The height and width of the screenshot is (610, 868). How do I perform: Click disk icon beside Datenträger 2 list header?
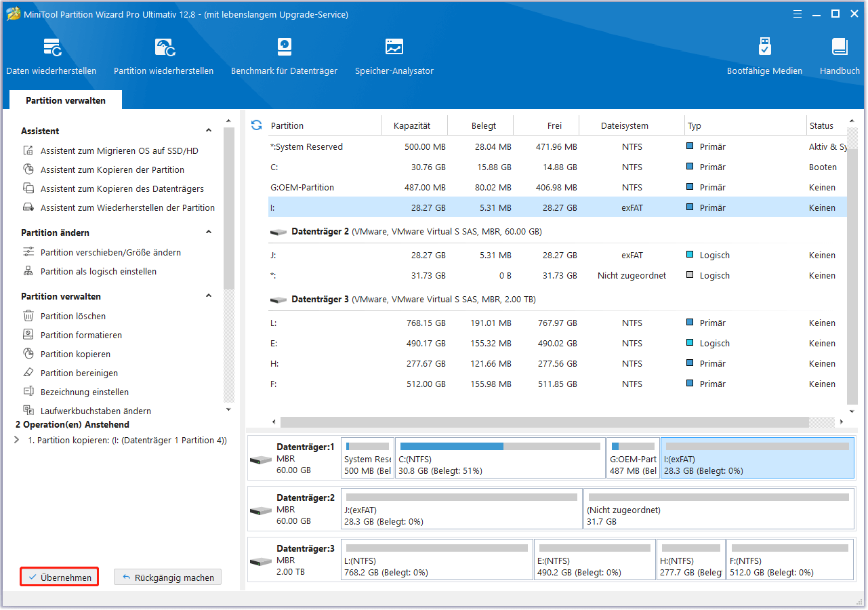pos(278,232)
